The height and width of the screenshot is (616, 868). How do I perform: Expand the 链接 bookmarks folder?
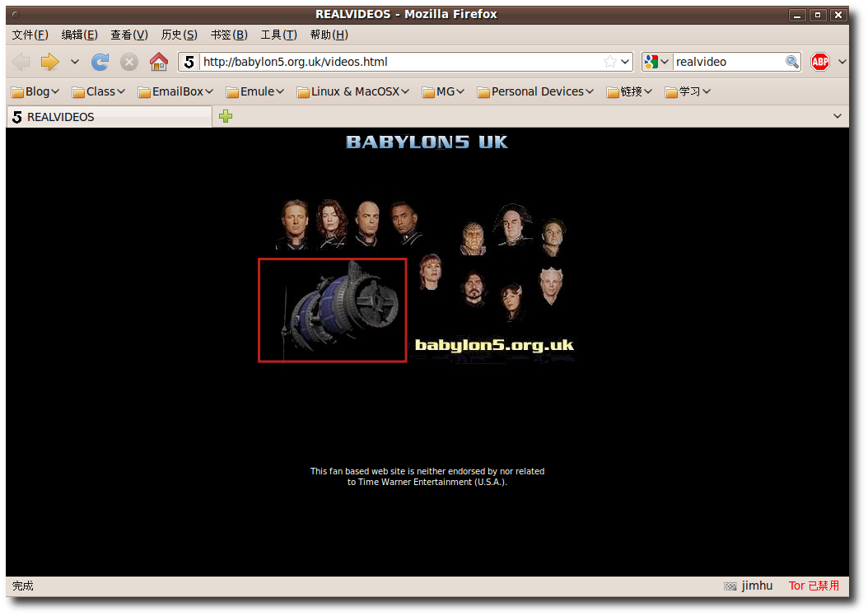tap(629, 91)
